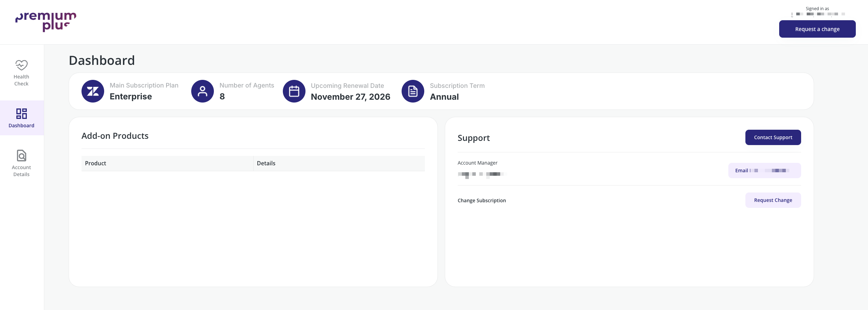Screen dimensions: 868x310
Task: Click the Add-on Products heading
Action: (x=115, y=136)
